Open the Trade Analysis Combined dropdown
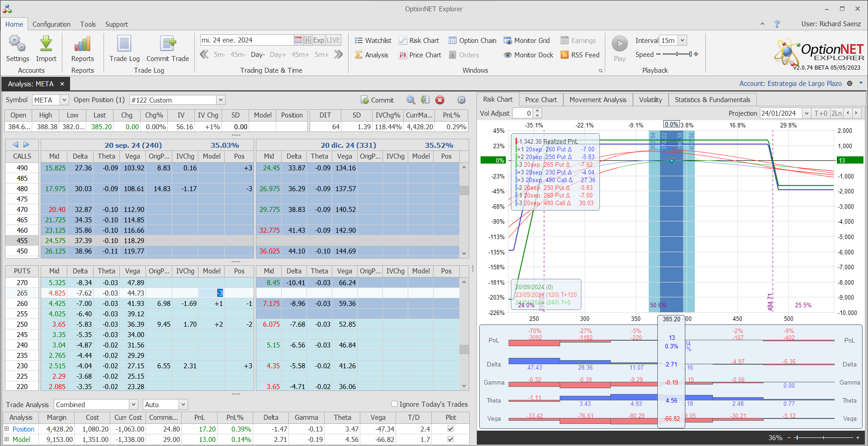868x446 pixels. (133, 405)
